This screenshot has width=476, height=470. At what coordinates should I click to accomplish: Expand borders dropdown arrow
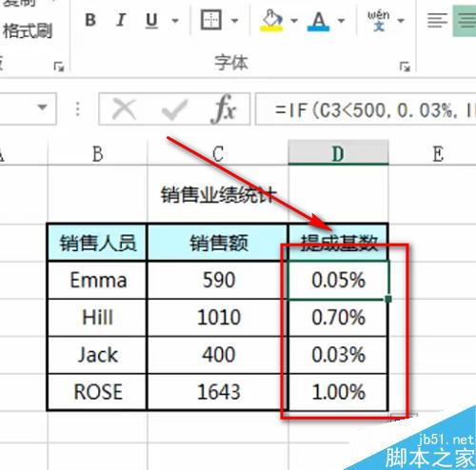point(234,21)
